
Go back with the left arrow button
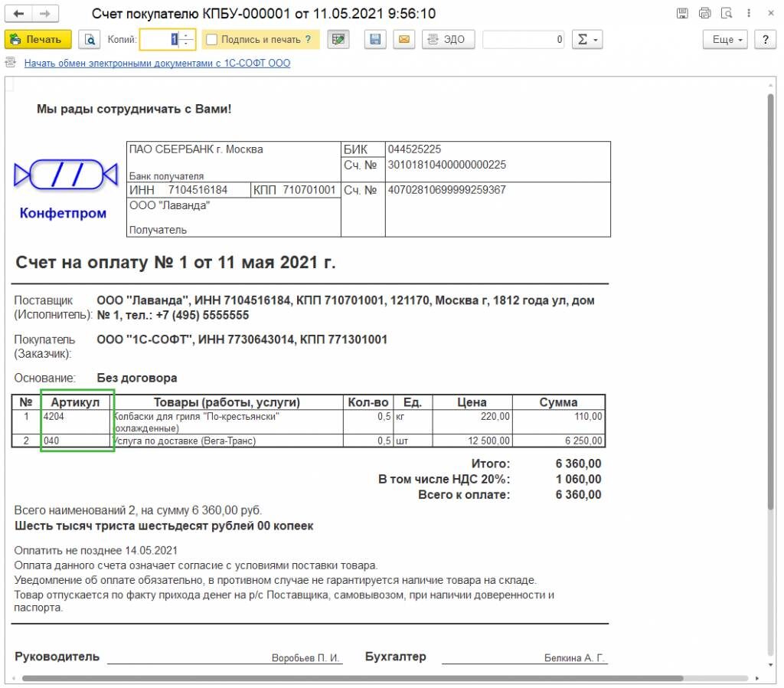[x=19, y=14]
